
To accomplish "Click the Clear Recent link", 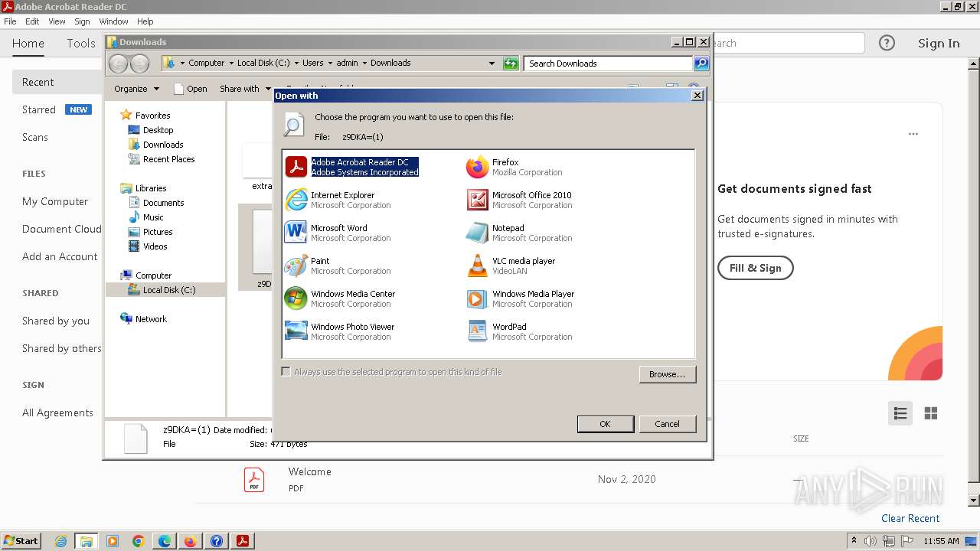I will 910,518.
